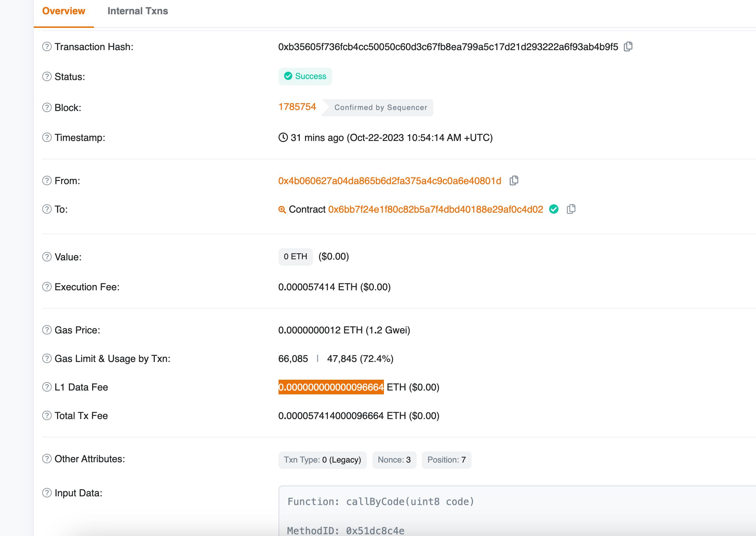Open block number 1785754
756x536 pixels.
click(297, 107)
